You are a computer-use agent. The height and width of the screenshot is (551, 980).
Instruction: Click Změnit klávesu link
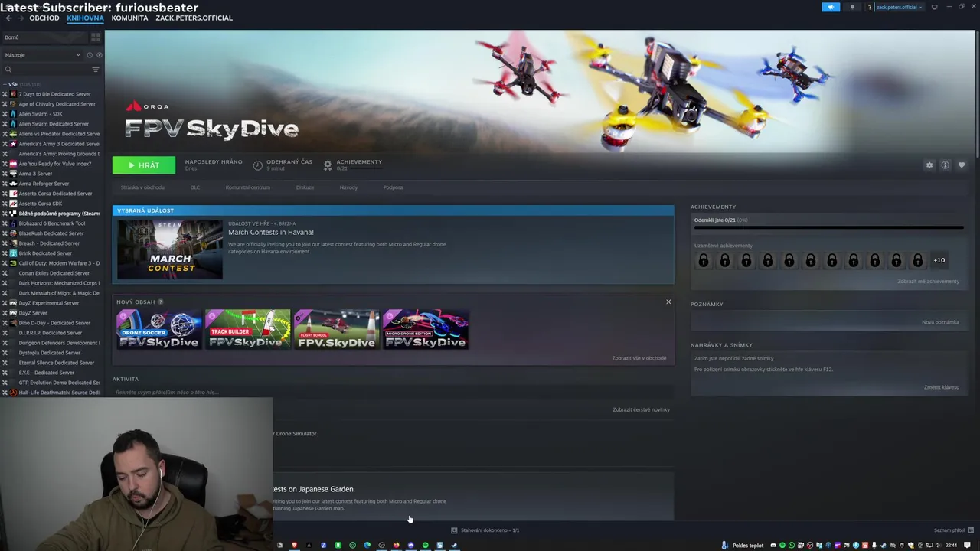[942, 387]
